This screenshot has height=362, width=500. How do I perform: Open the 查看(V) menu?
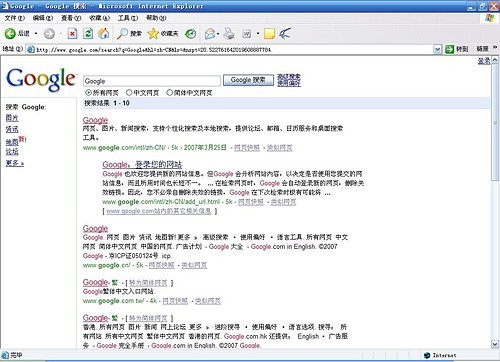click(x=71, y=18)
